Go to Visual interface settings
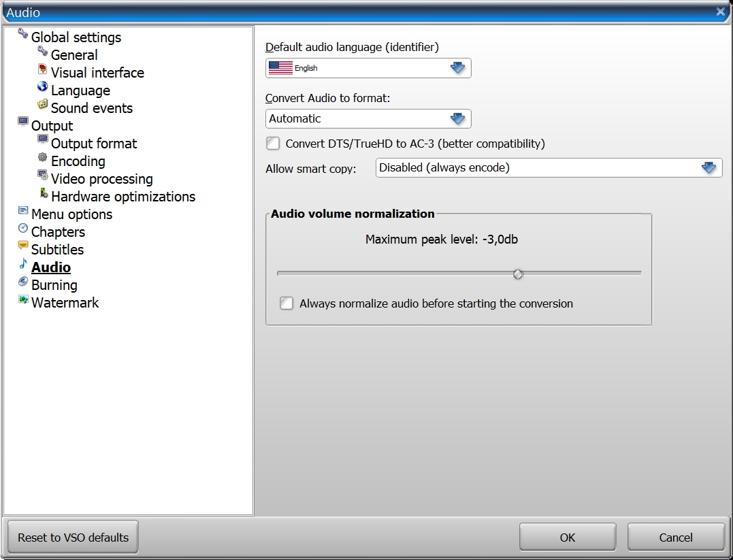 (x=97, y=73)
